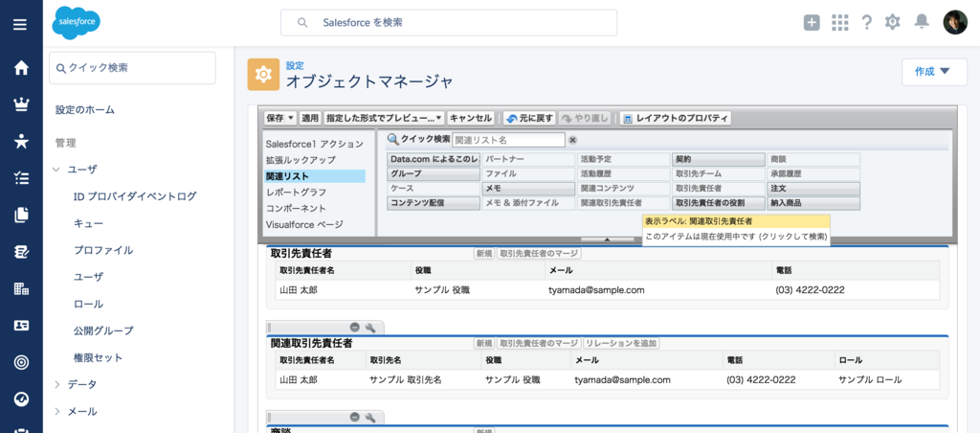The width and height of the screenshot is (980, 433).
Task: Open 公開グループ in setup tree
Action: pos(103,330)
